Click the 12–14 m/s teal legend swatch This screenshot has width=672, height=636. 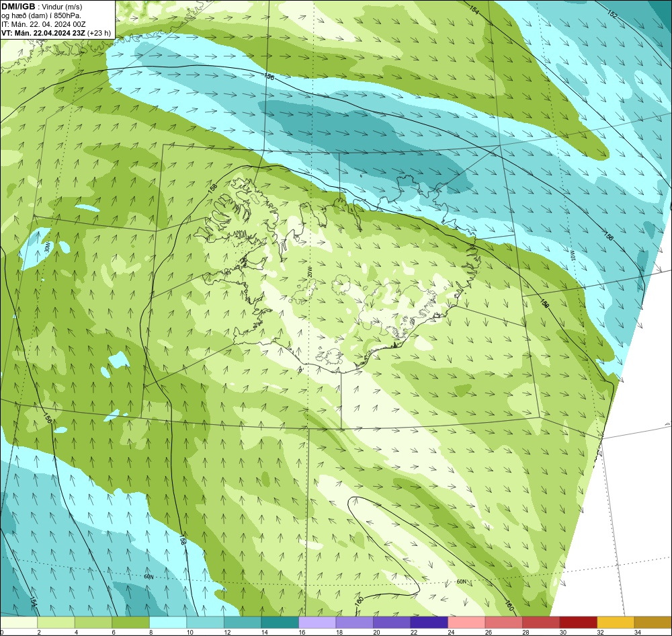point(243,623)
